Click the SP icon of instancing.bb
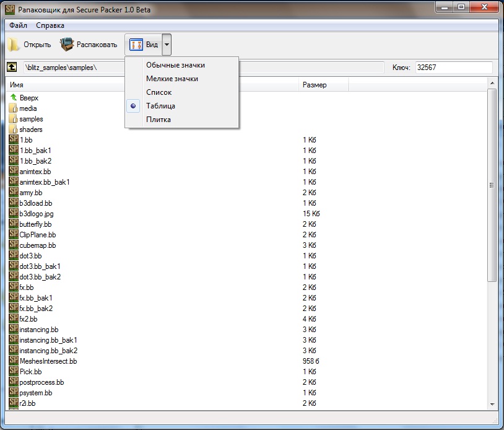 coord(14,329)
